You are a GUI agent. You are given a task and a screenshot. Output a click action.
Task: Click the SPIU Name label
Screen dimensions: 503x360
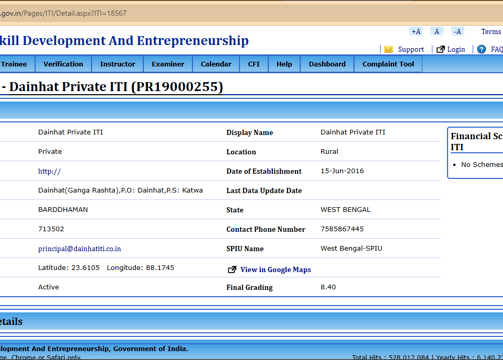point(245,249)
